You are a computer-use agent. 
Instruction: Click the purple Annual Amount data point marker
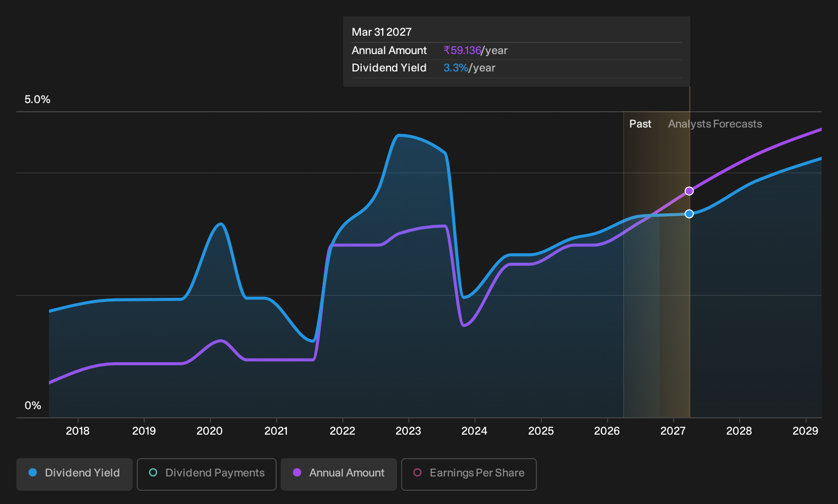[x=689, y=191]
